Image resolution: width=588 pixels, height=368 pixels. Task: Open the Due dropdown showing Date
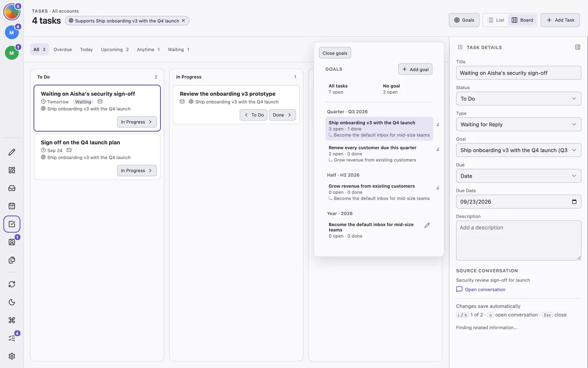click(519, 176)
